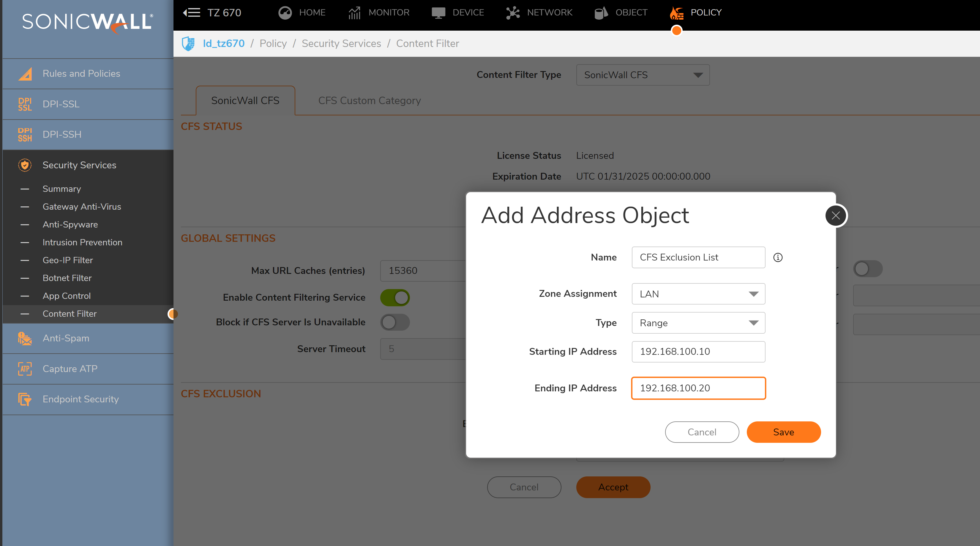Click the Starting IP Address field
Viewport: 980px width, 546px height.
pyautogui.click(x=698, y=352)
